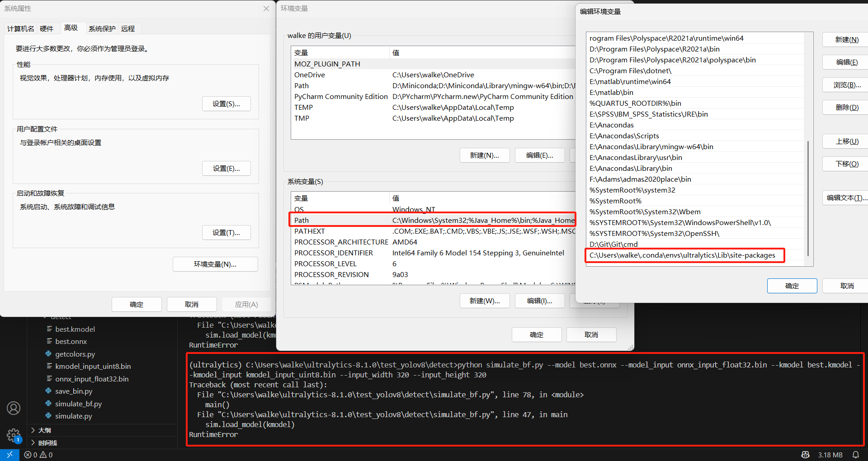Click the Python icon beside simulate_bf.py
Viewport: 868px width, 461px height.
tap(48, 404)
